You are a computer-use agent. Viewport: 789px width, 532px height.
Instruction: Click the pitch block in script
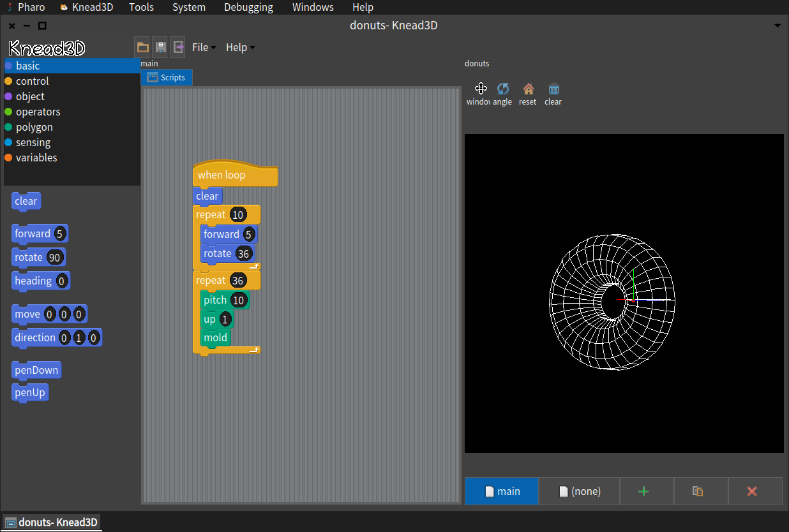225,300
